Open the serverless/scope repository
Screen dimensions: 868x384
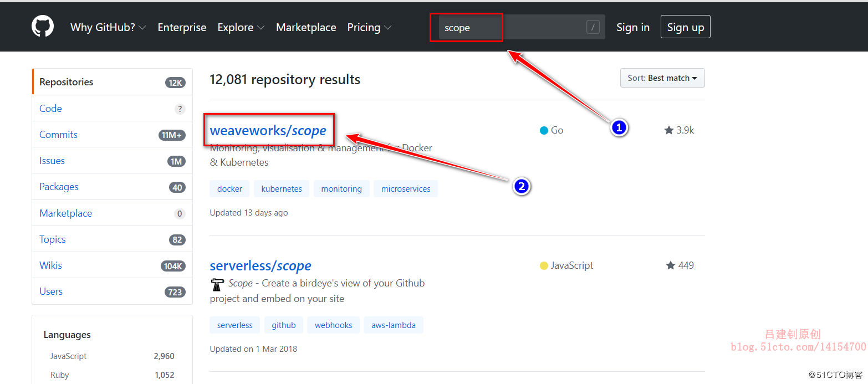click(261, 266)
